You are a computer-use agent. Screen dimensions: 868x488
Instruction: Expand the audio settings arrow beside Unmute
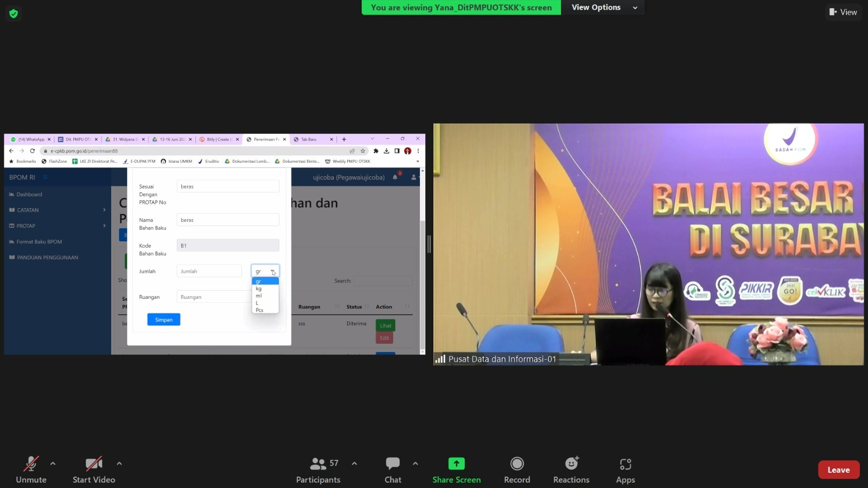(53, 464)
